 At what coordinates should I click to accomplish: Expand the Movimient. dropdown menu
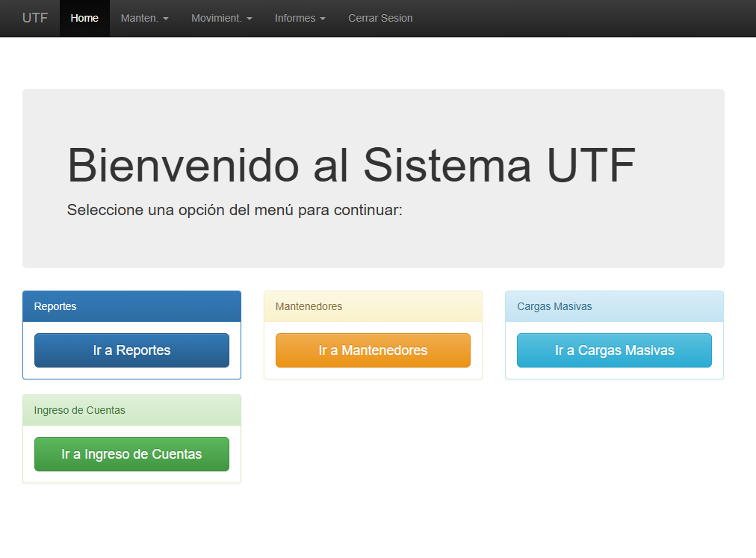point(221,18)
